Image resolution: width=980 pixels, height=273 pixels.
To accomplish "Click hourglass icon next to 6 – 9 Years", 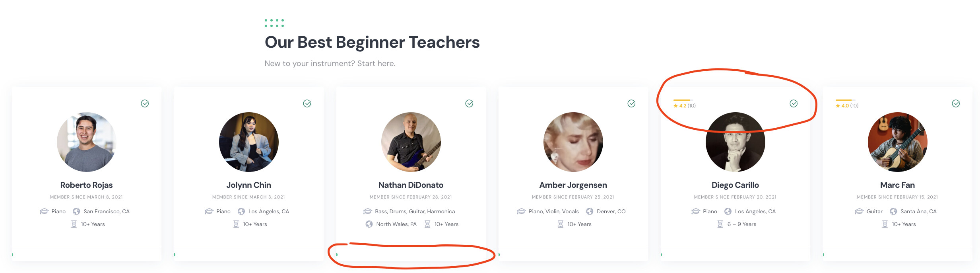I will pos(720,224).
